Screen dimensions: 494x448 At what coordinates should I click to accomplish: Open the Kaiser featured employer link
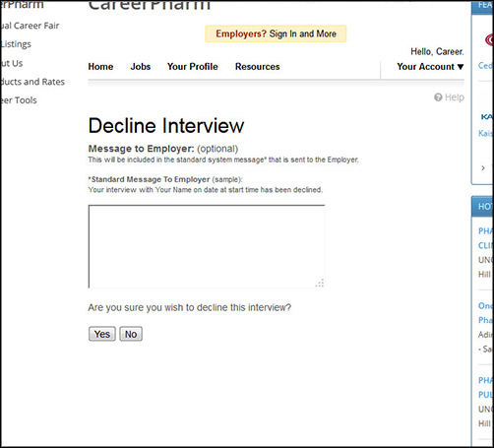[486, 133]
